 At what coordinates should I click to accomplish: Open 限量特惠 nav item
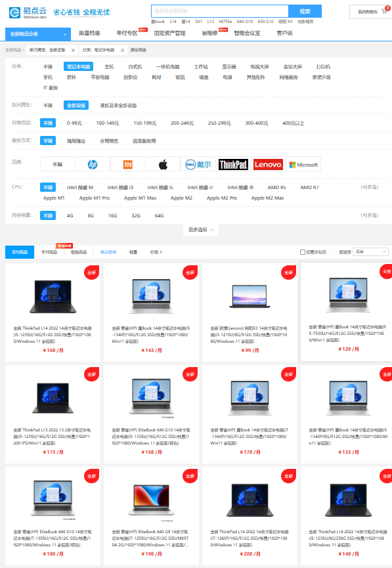tap(89, 33)
